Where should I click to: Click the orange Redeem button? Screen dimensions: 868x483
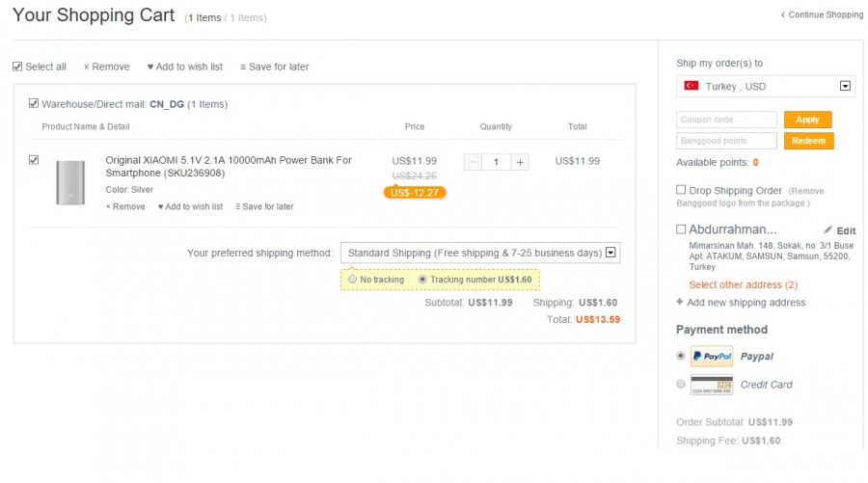coord(809,141)
